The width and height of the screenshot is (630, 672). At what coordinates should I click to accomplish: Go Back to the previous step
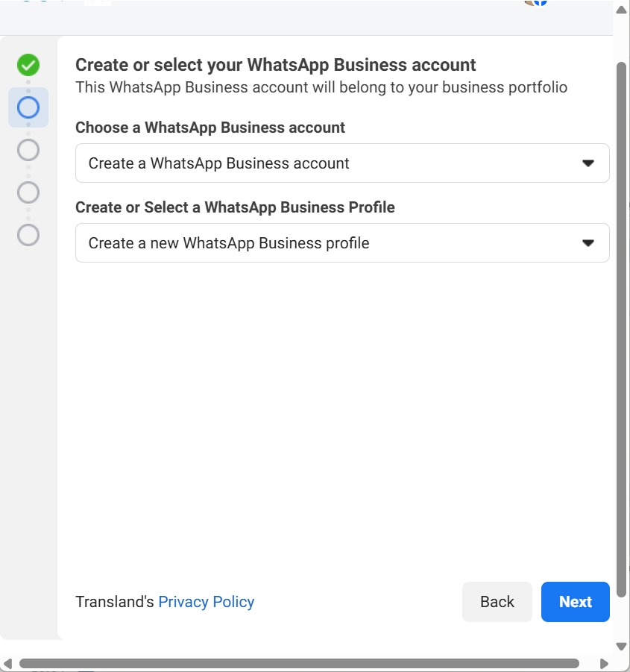(497, 602)
